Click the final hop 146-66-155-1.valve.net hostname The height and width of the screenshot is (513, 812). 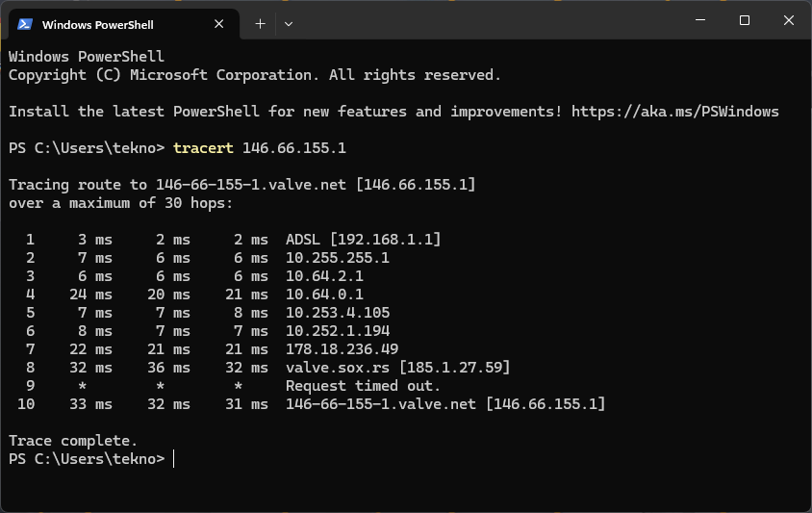point(381,404)
